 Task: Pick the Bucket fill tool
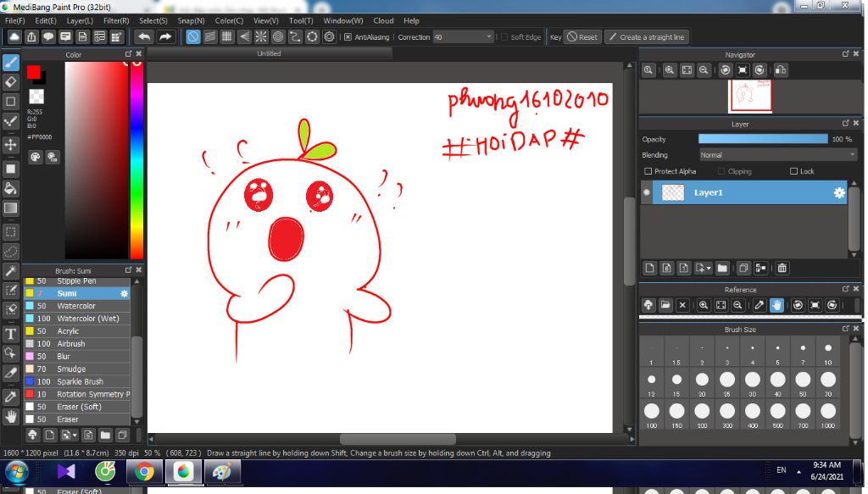click(x=10, y=189)
